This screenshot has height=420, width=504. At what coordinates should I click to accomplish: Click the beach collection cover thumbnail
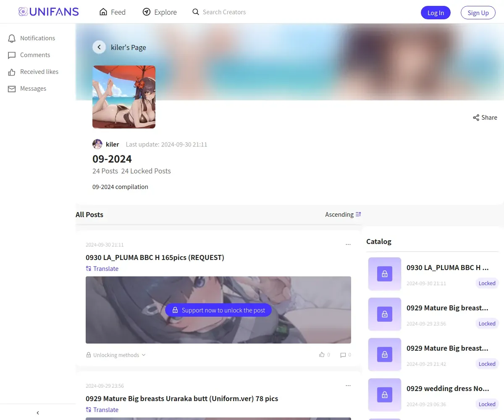[x=124, y=97]
